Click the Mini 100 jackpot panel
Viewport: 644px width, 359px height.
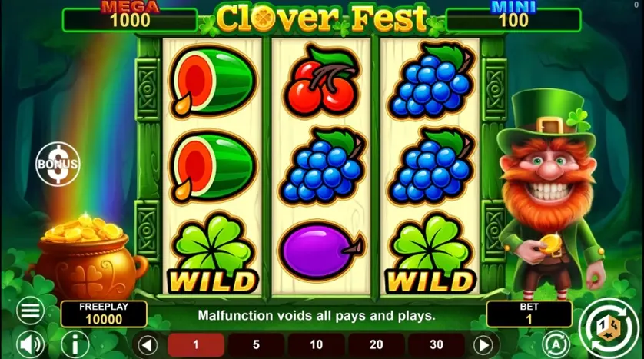point(513,18)
